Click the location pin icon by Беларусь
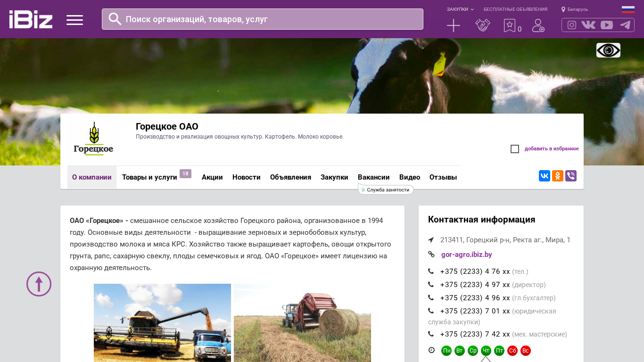This screenshot has height=362, width=644. (563, 9)
